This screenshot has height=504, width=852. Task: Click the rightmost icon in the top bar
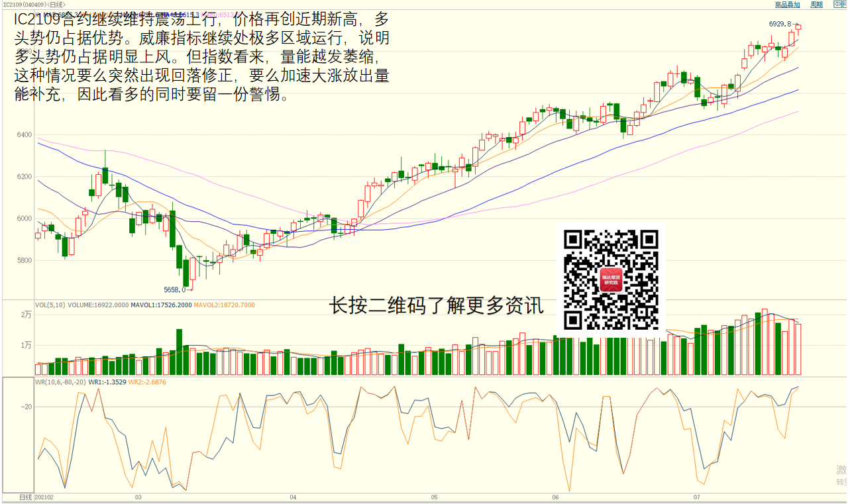coord(845,5)
